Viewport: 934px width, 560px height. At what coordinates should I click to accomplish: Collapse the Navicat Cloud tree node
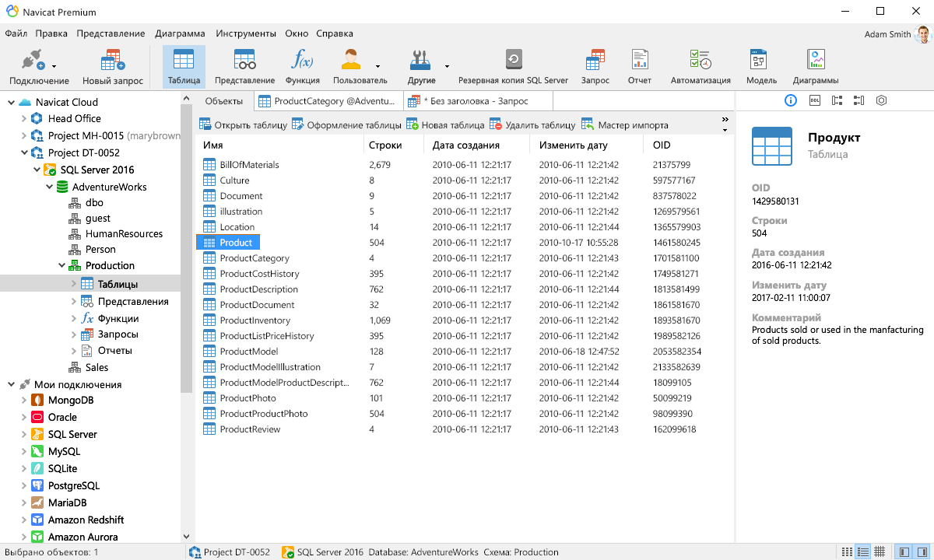11,102
